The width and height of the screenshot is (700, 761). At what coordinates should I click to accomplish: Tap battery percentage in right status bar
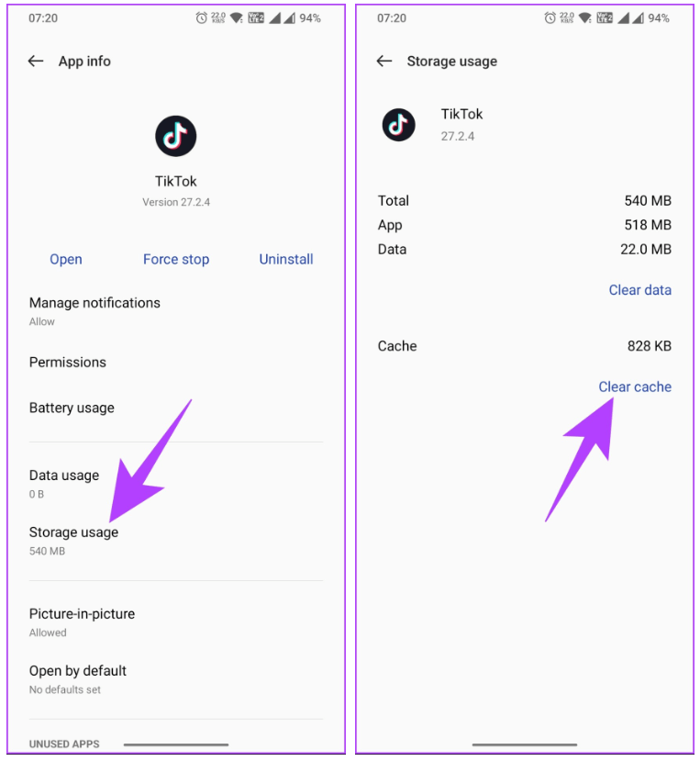[659, 18]
